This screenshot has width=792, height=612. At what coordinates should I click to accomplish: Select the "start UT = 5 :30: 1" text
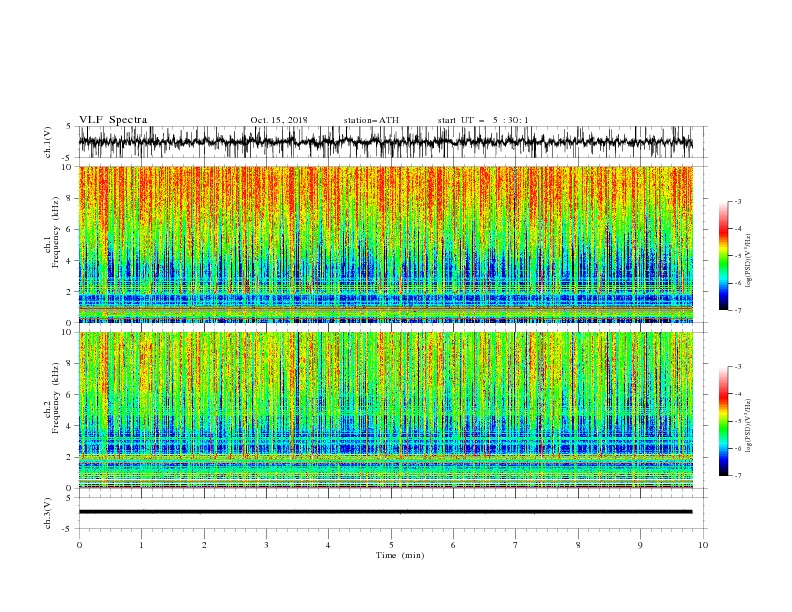[x=483, y=120]
